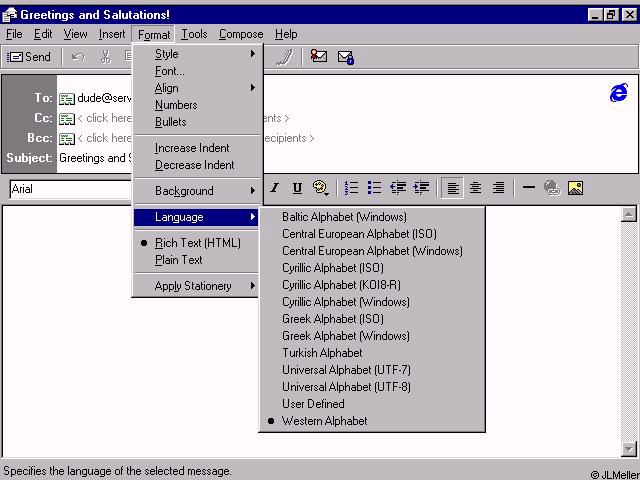Insert horizontal line icon

pos(529,188)
